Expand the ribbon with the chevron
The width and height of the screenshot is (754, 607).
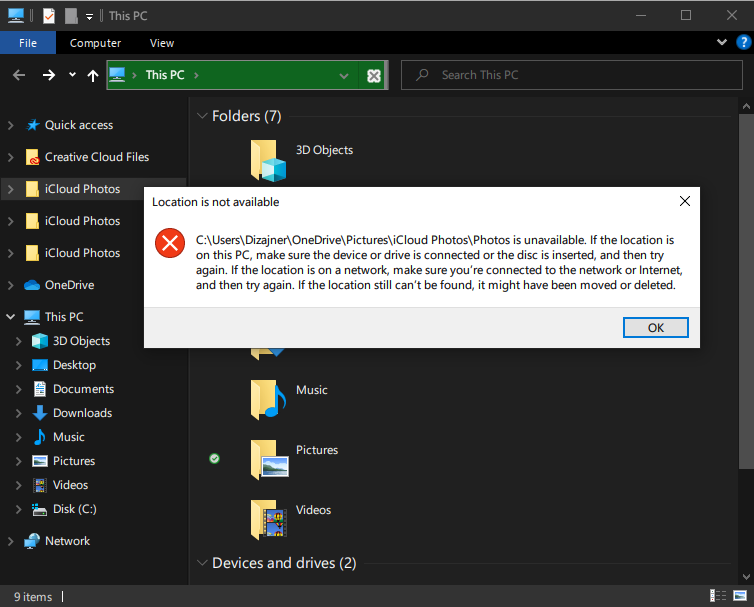click(x=721, y=42)
